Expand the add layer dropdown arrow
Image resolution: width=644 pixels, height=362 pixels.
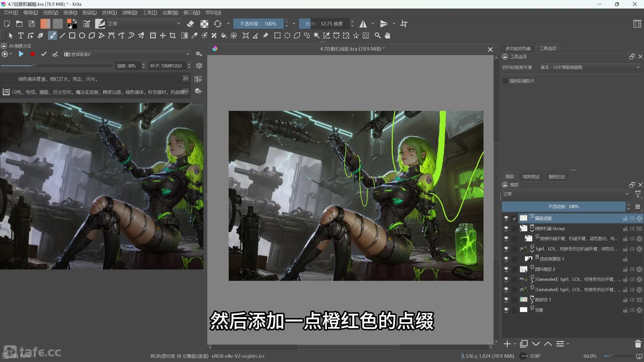pos(515,344)
